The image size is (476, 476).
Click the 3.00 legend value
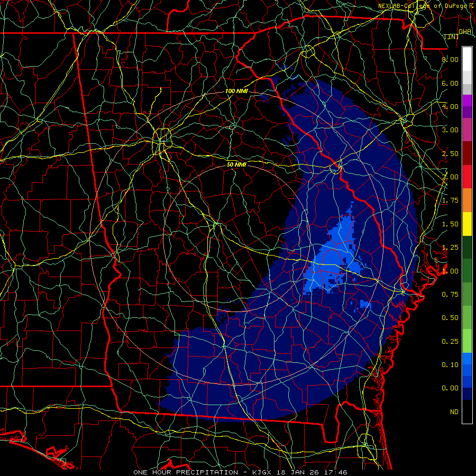450,130
